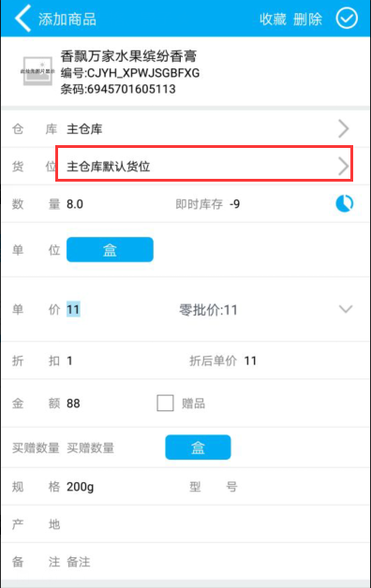Edit the 数量 field showing 8.0
The height and width of the screenshot is (588, 371).
point(75,204)
